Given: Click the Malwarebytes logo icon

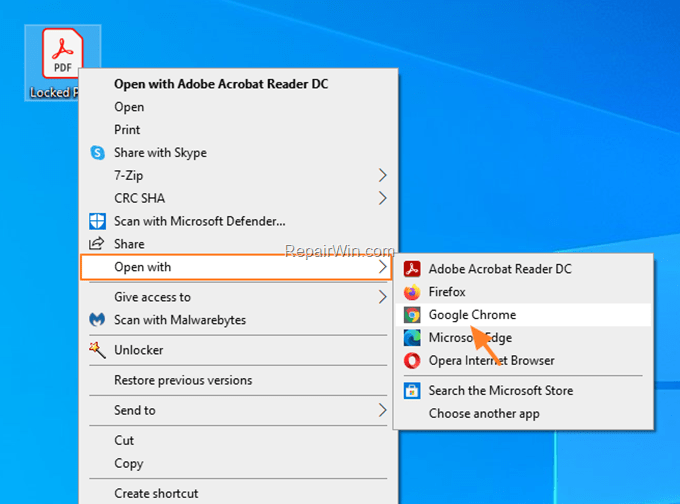Looking at the screenshot, I should coord(97,320).
